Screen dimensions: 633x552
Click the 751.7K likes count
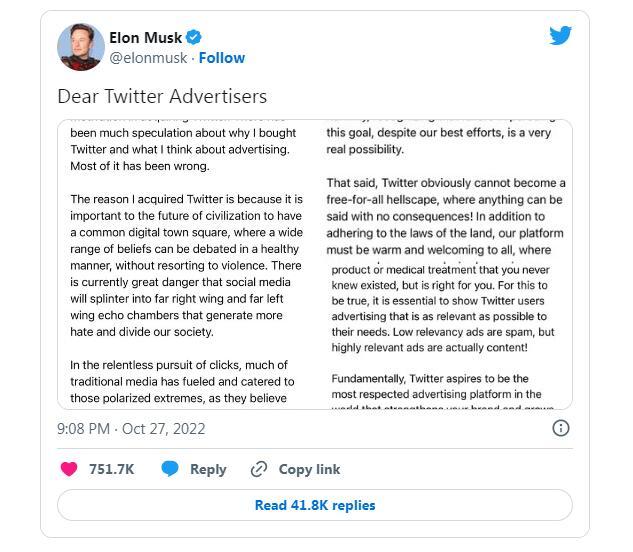tap(112, 469)
